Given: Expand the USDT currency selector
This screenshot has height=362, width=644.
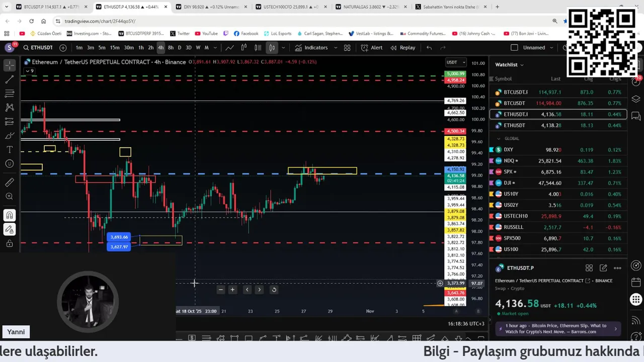Looking at the screenshot, I should click(x=456, y=62).
